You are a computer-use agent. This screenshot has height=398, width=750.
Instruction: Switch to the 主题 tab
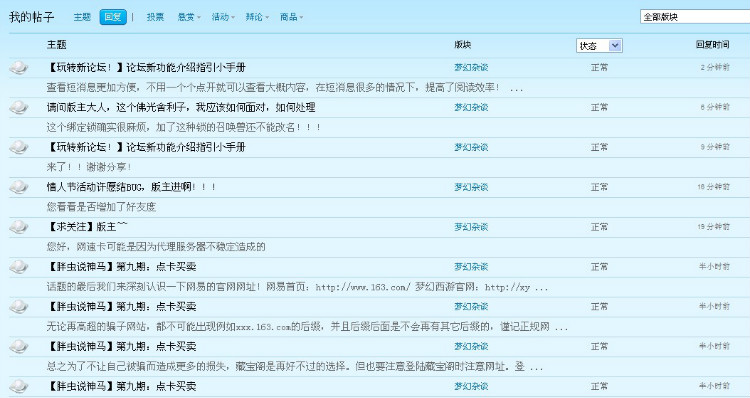tap(82, 17)
